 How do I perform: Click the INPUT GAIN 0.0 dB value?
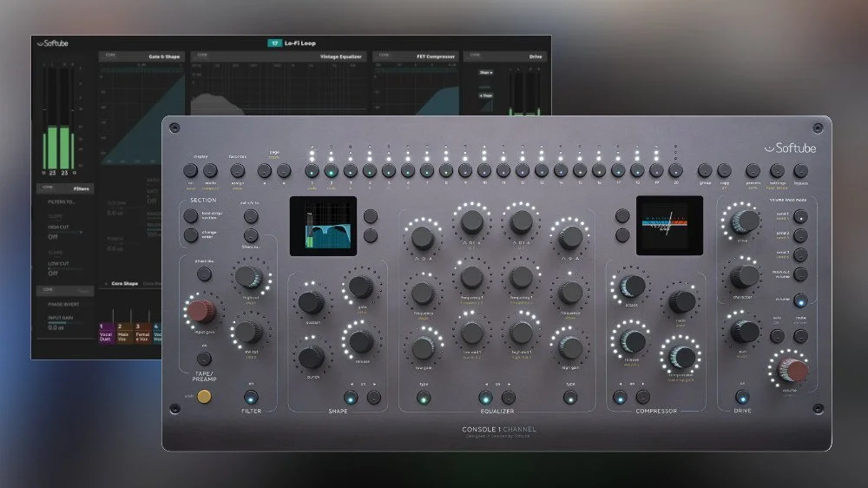point(56,328)
